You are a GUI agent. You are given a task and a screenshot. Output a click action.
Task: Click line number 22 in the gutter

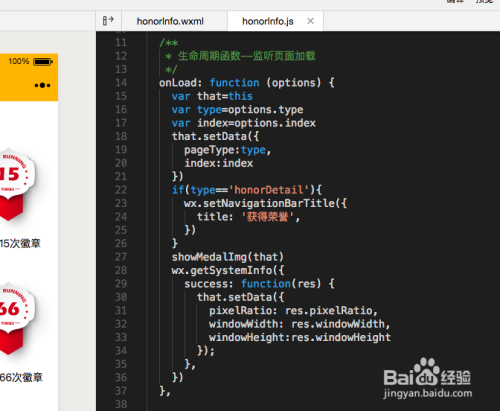coord(121,190)
